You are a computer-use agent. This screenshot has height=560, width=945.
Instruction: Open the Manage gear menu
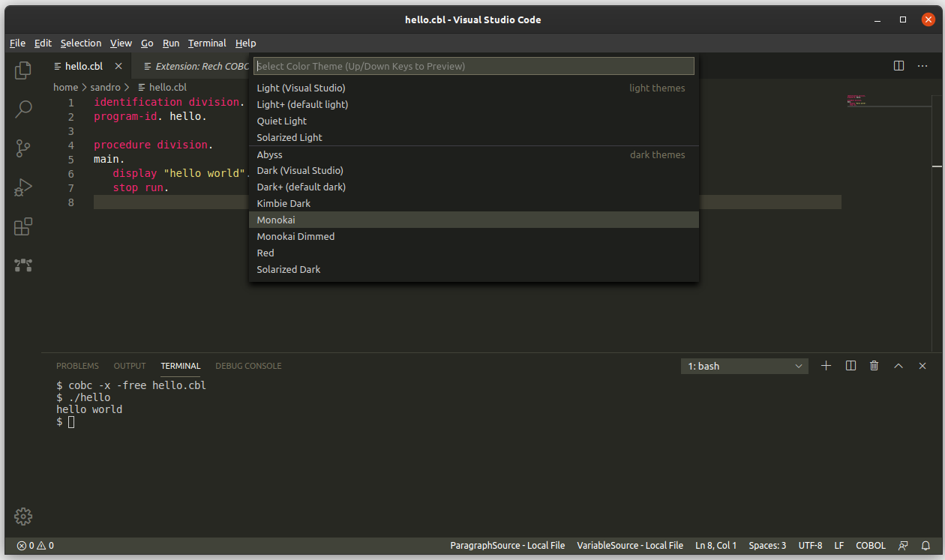pos(22,517)
